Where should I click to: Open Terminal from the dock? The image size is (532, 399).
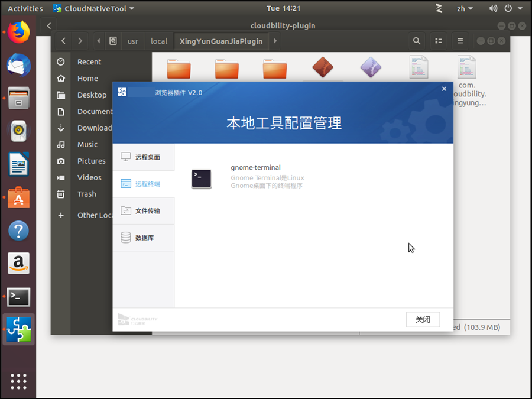coord(18,297)
